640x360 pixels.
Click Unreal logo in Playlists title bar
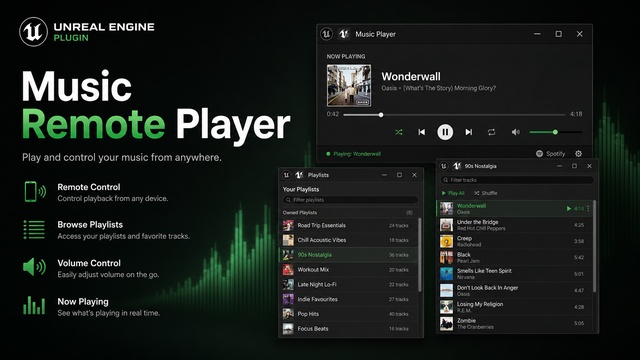tap(287, 175)
